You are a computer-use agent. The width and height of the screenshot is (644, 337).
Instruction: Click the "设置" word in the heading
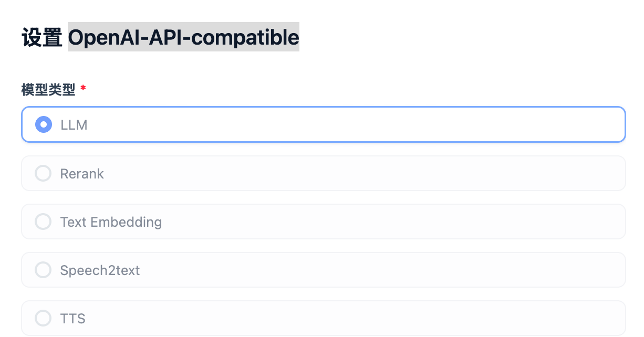click(x=42, y=38)
